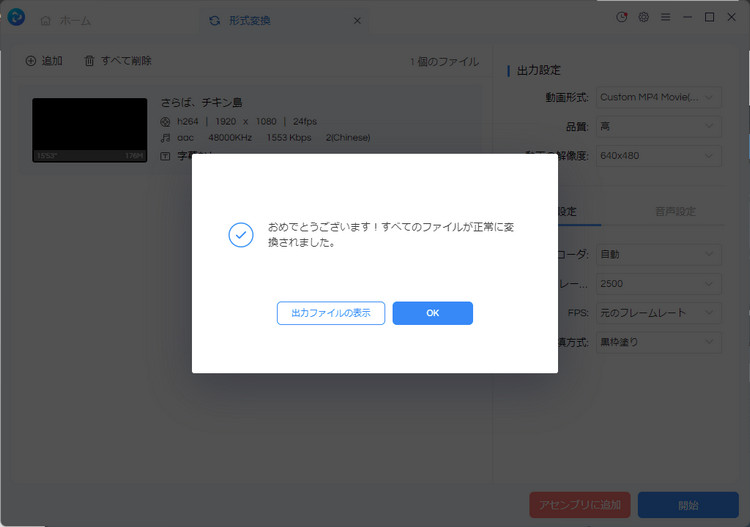The height and width of the screenshot is (527, 750).
Task: Click the plus icon next to 追加
Action: point(31,61)
